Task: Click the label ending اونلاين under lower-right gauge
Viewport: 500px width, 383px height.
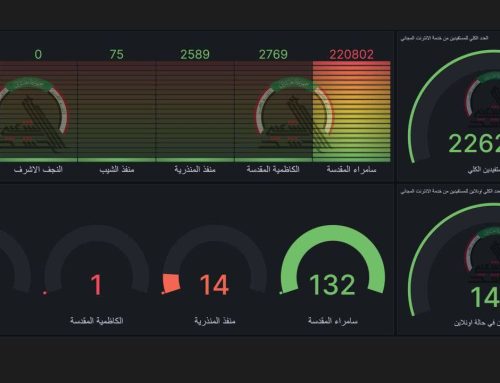Action: point(477,323)
